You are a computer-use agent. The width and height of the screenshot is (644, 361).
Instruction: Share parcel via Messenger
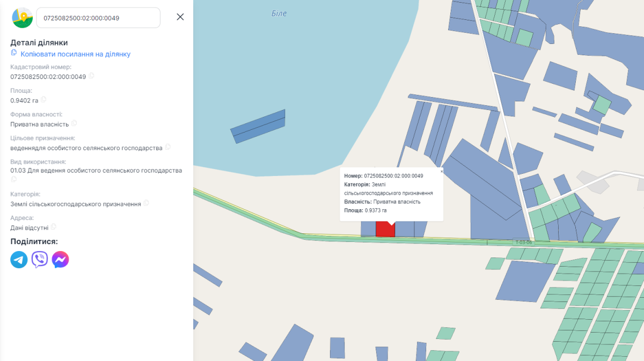[60, 260]
